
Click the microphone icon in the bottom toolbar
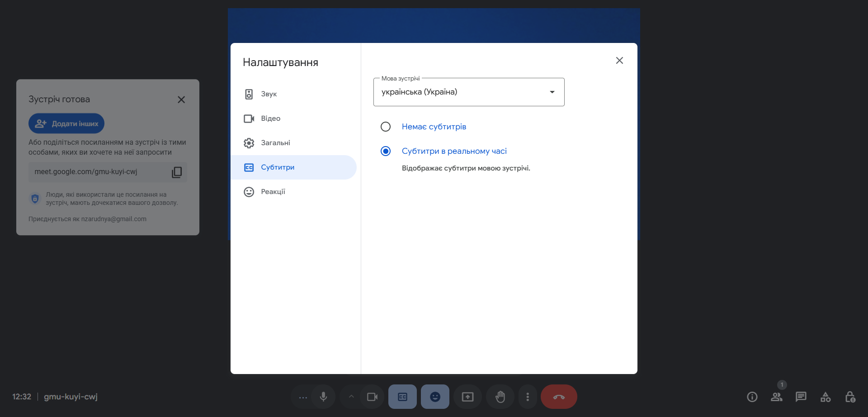323,397
